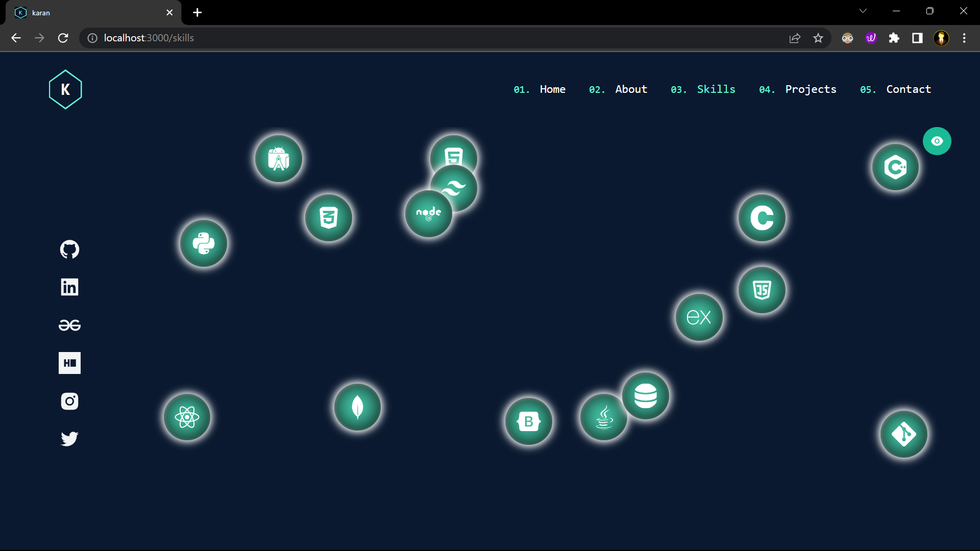980x551 pixels.
Task: Click the GeeksforGeeks sidebar icon
Action: click(x=69, y=325)
